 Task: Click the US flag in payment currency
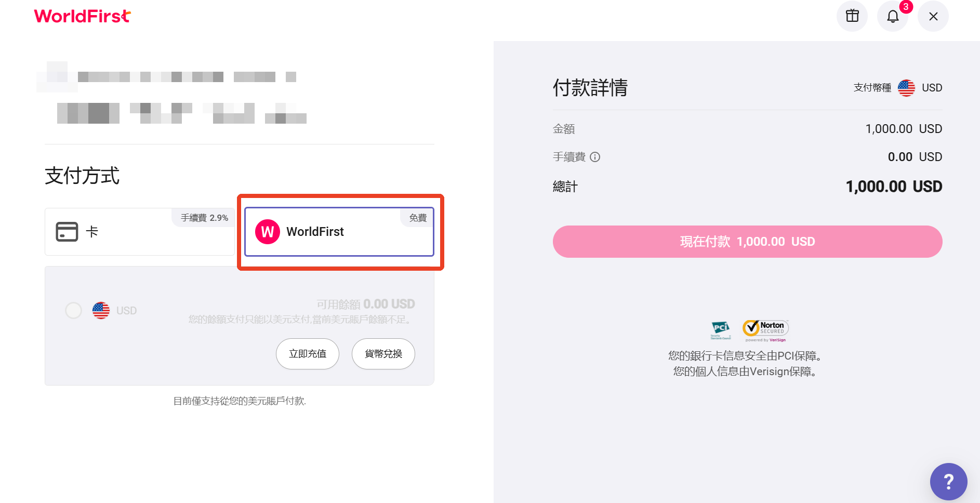tap(906, 88)
